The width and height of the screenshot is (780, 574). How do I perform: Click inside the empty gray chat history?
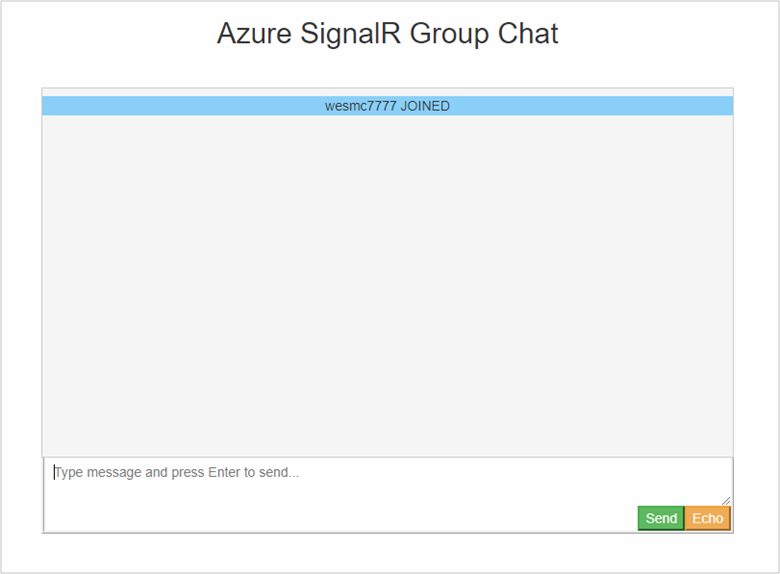[x=388, y=286]
